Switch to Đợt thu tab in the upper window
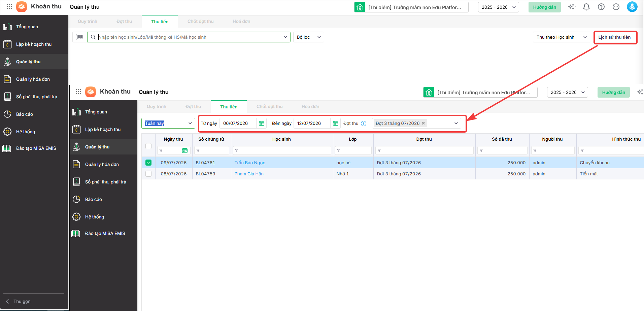The image size is (644, 311). coord(124,21)
